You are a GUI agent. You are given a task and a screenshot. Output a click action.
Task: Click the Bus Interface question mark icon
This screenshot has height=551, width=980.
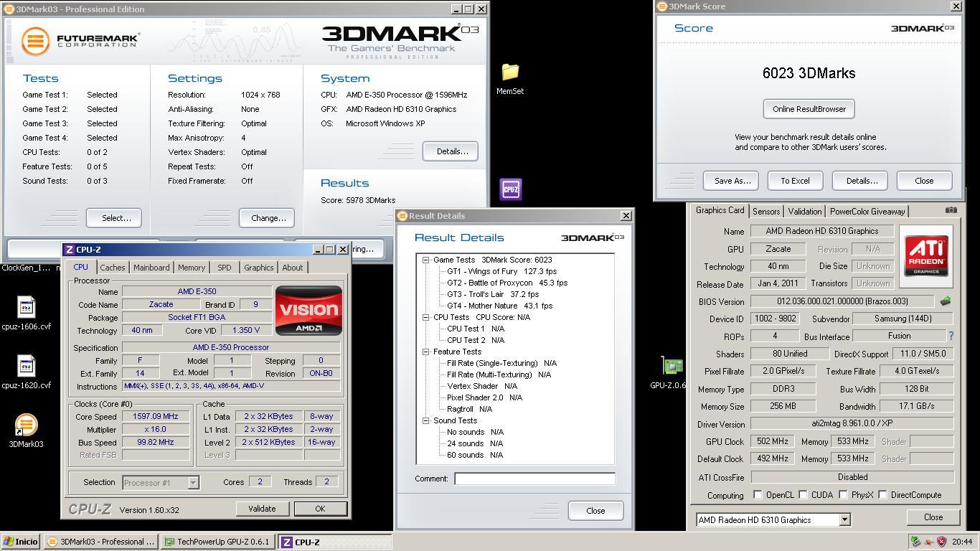click(951, 336)
